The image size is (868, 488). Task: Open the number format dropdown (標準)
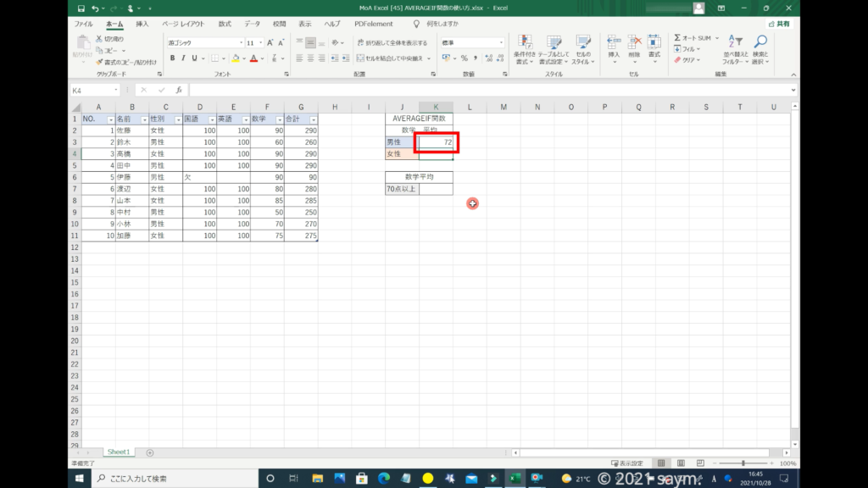(x=501, y=42)
